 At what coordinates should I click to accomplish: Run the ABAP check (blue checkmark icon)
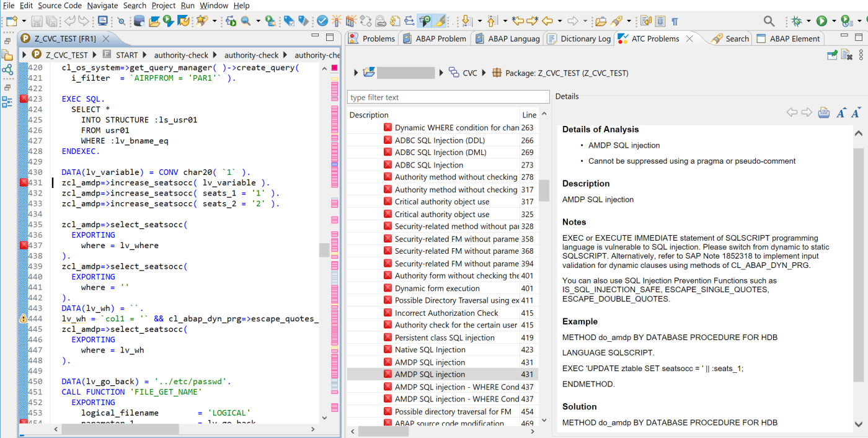321,20
